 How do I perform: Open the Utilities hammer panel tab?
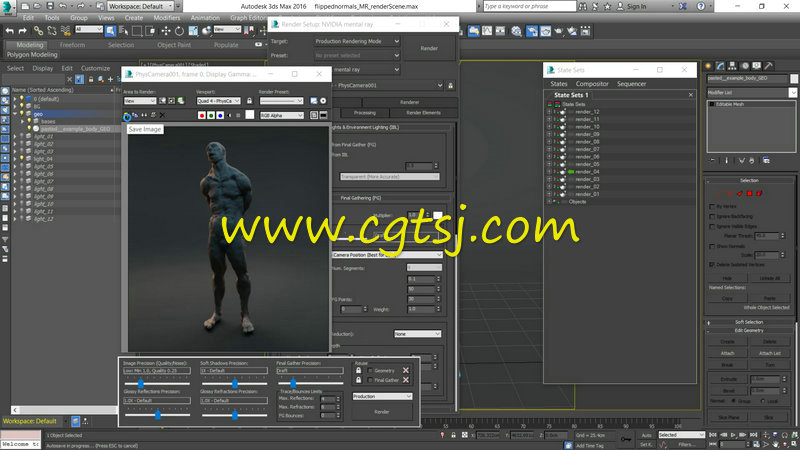pyautogui.click(x=769, y=66)
